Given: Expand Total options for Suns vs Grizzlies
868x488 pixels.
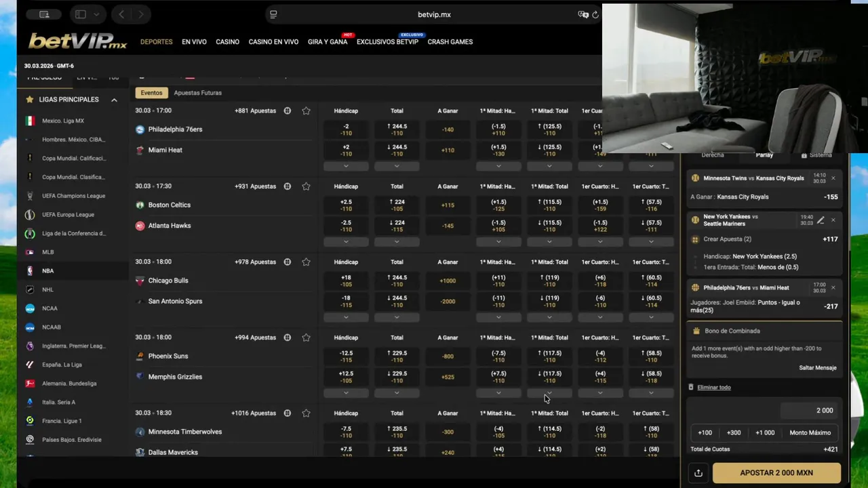Looking at the screenshot, I should tap(397, 392).
